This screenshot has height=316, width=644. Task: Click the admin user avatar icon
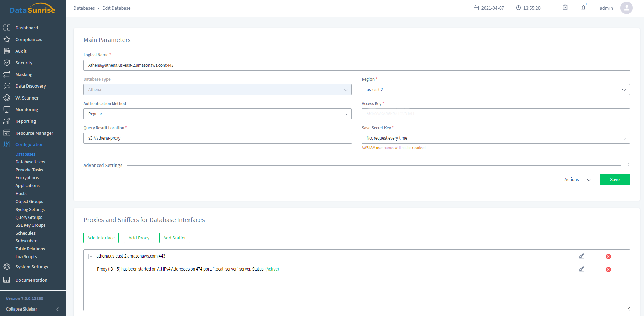(626, 8)
